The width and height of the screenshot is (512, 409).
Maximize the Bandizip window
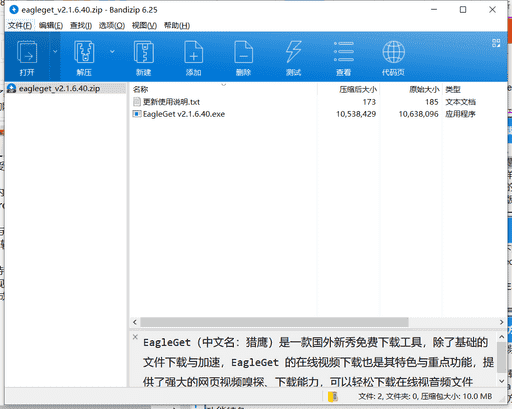[463, 10]
